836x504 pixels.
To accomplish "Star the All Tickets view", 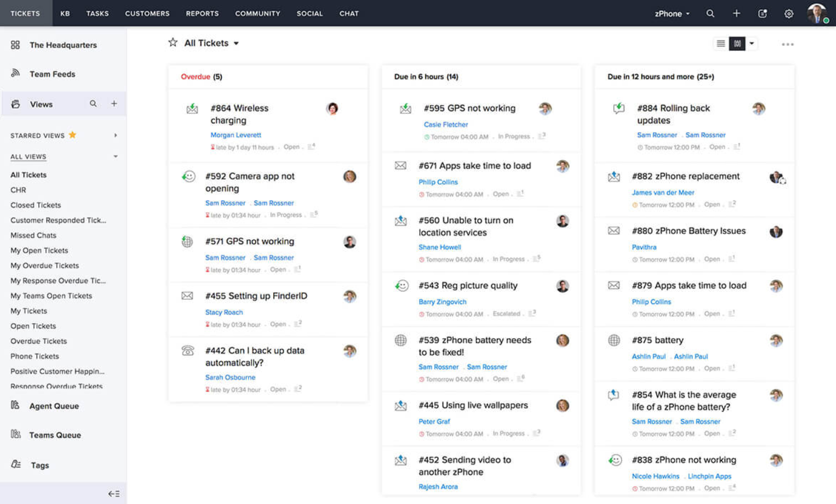I will [172, 42].
